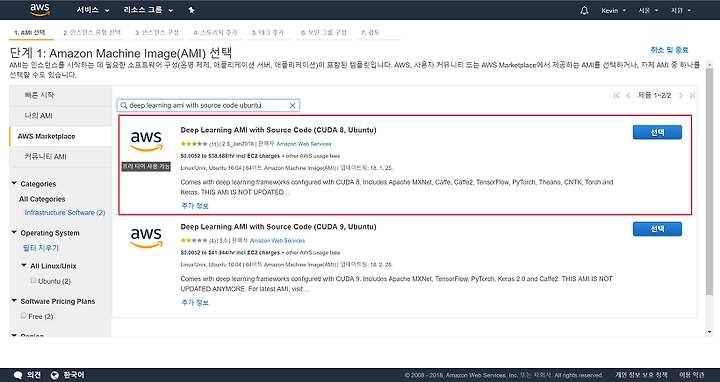Open the 빠른 시작 sidebar tab
The width and height of the screenshot is (720, 382).
(x=61, y=95)
